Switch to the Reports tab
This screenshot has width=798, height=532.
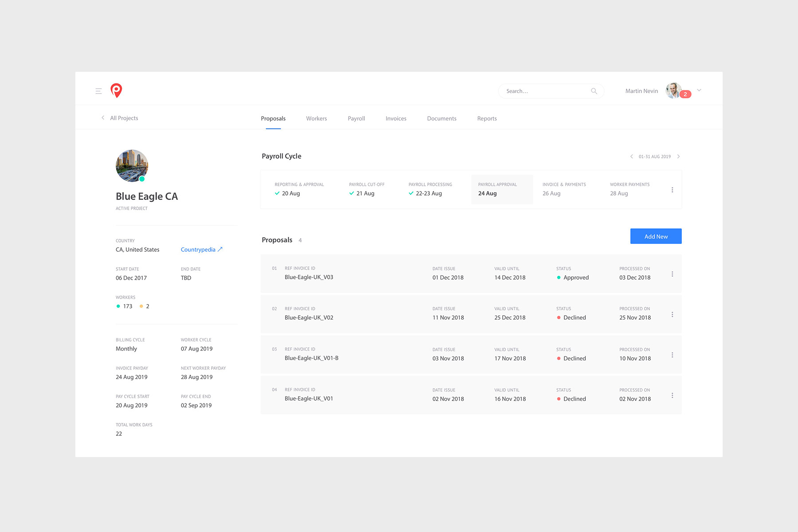[x=487, y=118]
